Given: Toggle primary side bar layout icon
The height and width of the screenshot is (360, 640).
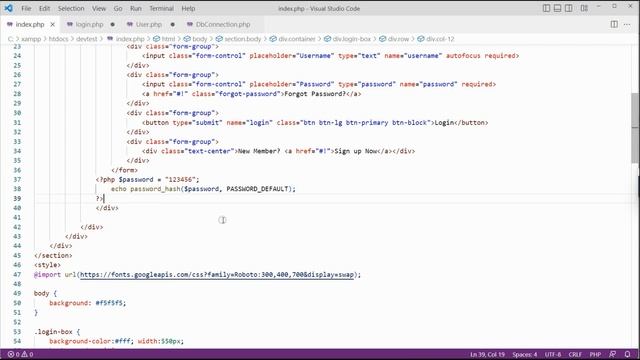Looking at the screenshot, I should (x=546, y=8).
